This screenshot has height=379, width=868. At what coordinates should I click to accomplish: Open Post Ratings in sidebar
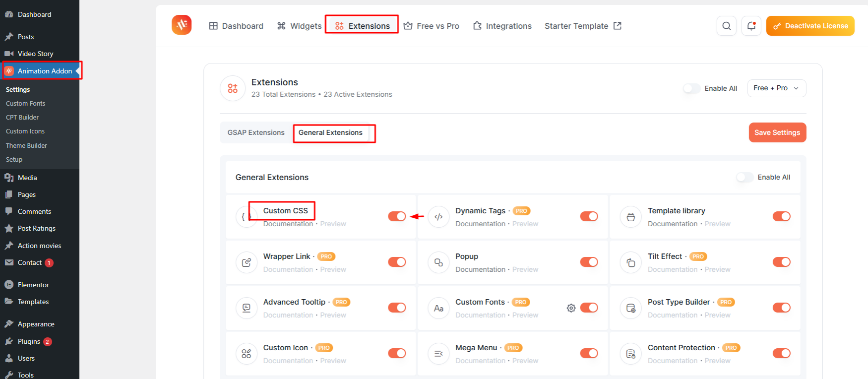click(40, 228)
